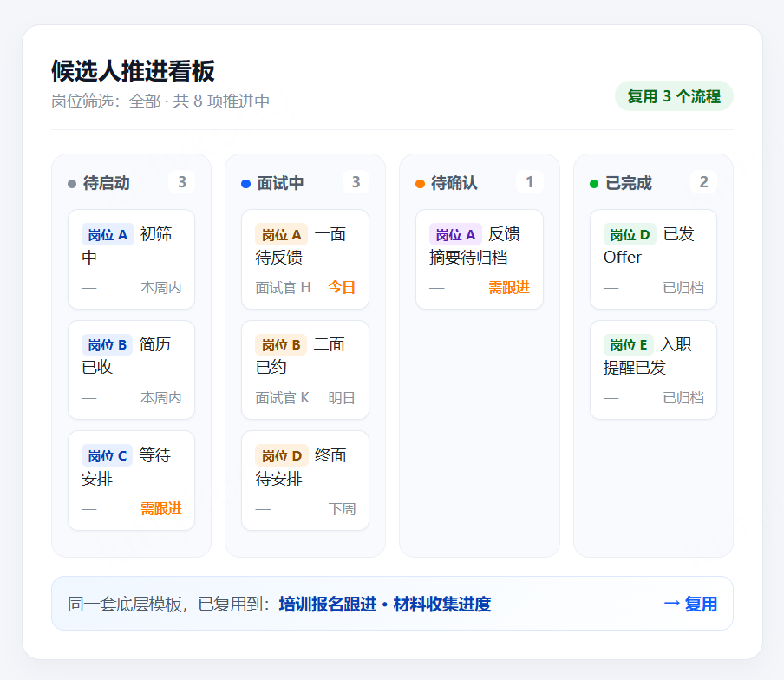Click 已归档 on the 岗位 E card

click(x=683, y=398)
